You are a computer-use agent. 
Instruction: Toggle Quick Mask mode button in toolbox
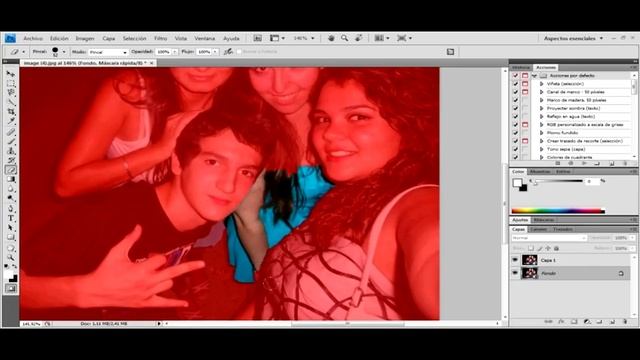(11, 289)
